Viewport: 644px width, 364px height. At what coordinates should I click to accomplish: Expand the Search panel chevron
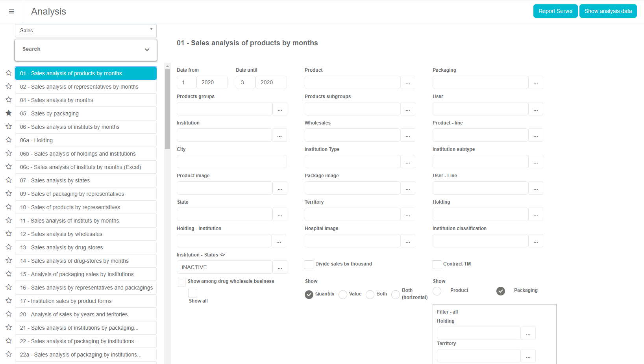tap(147, 50)
